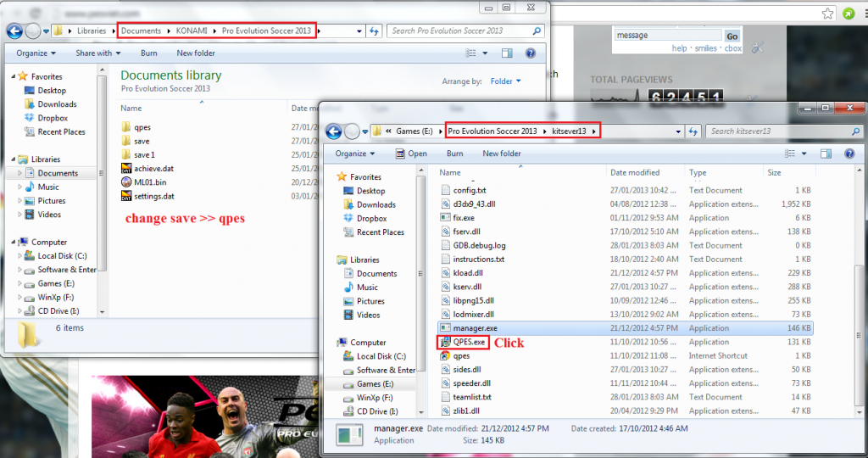The height and width of the screenshot is (458, 868).
Task: Click Search kitsever13 field
Action: click(784, 131)
